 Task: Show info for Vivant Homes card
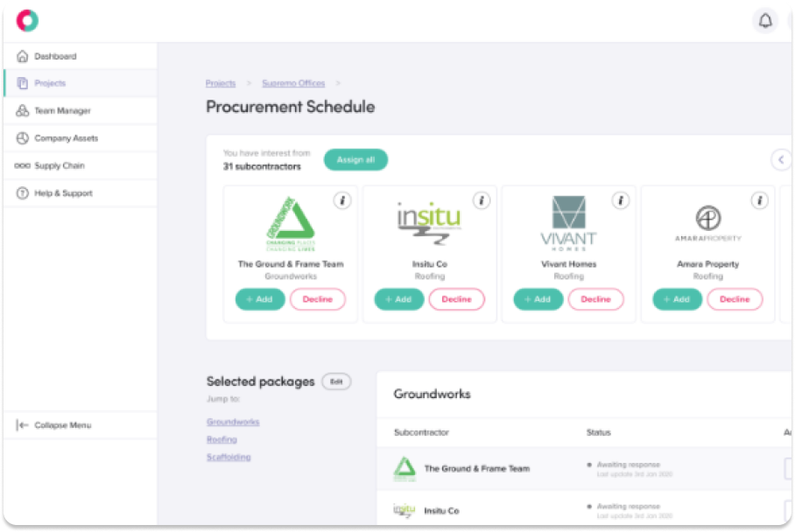click(x=621, y=200)
